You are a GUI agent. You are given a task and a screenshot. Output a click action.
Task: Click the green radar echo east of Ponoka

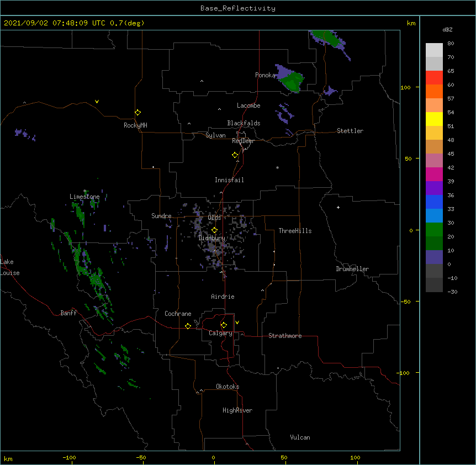coord(292,81)
